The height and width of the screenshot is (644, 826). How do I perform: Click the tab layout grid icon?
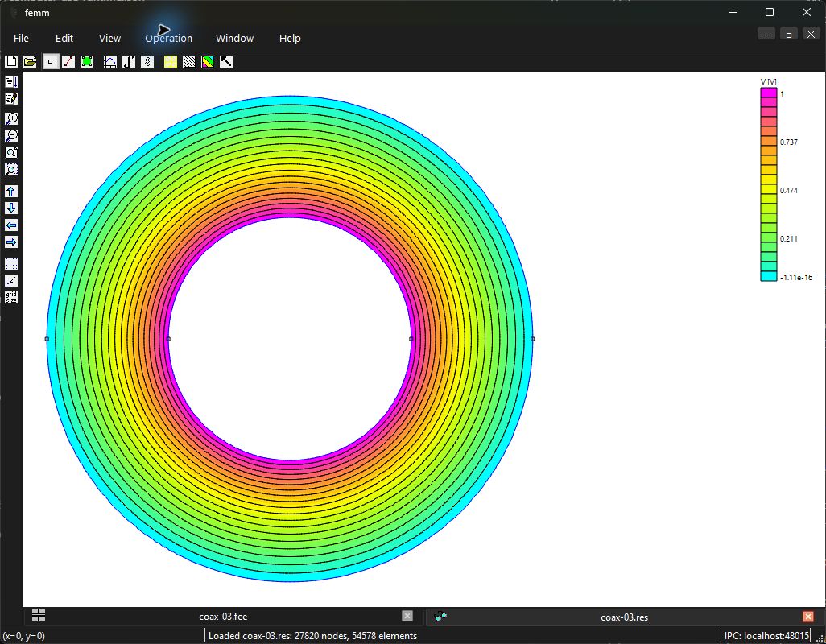[39, 615]
